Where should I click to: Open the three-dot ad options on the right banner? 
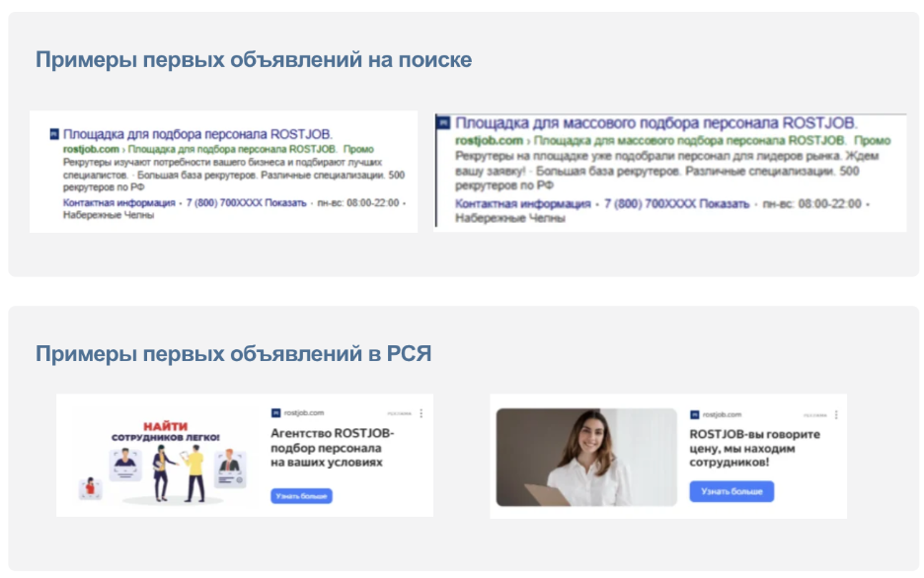[x=836, y=415]
